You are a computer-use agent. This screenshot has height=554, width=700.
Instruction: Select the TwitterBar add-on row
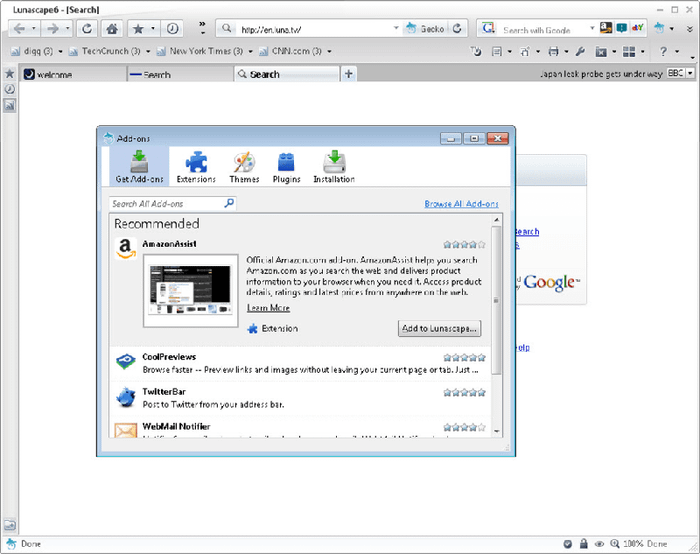tap(300, 398)
